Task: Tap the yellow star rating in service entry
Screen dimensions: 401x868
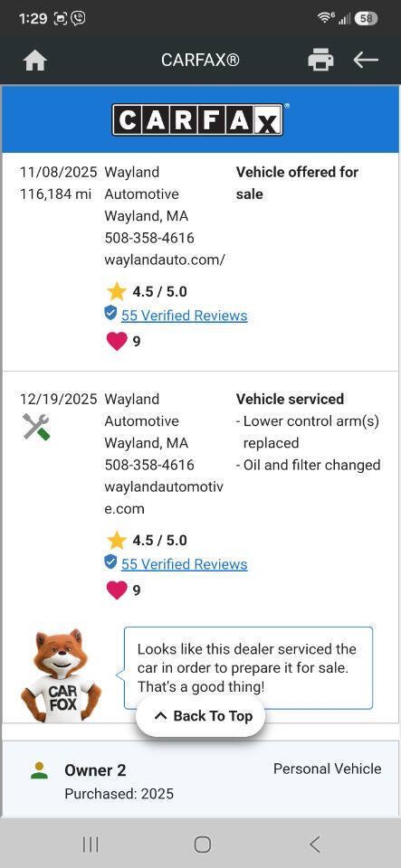Action: tap(116, 540)
